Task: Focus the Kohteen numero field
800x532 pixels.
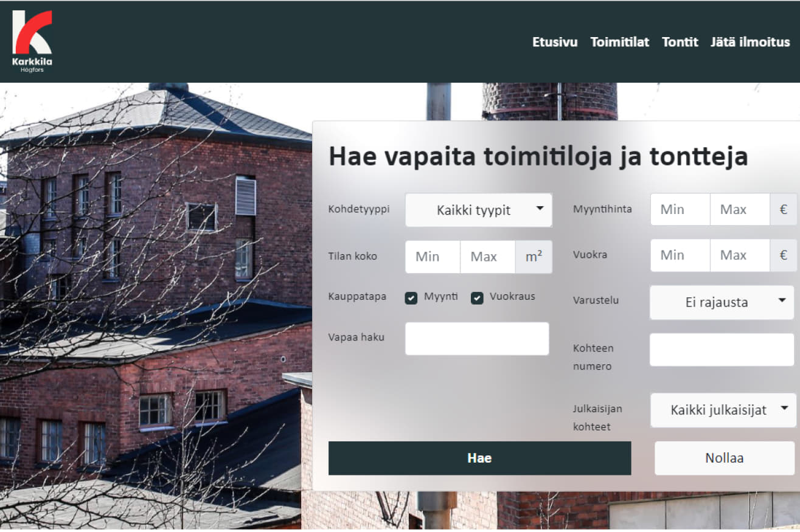Action: pyautogui.click(x=722, y=350)
